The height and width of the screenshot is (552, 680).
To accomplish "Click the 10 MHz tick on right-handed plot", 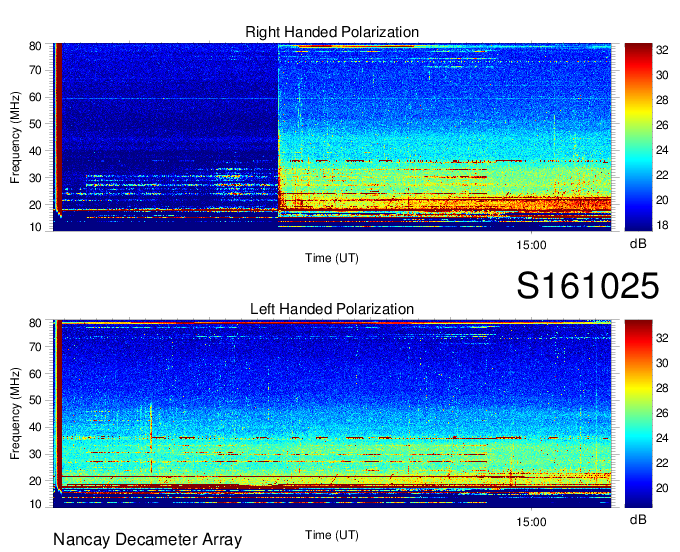I will pyautogui.click(x=35, y=227).
